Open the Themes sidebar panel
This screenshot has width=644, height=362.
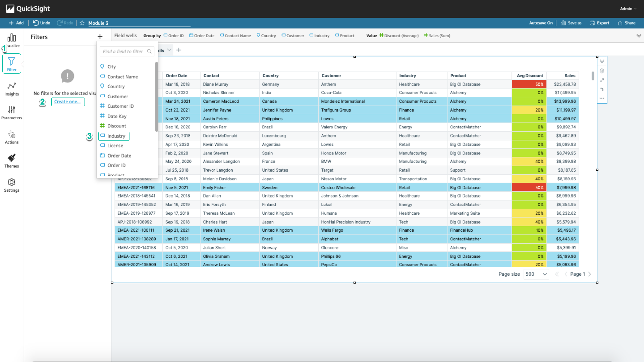coord(12,161)
